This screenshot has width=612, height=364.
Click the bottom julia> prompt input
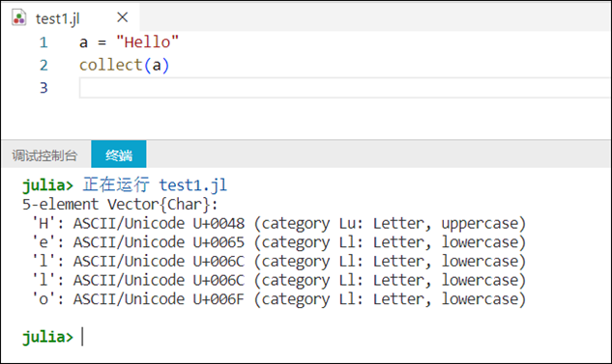pos(83,337)
